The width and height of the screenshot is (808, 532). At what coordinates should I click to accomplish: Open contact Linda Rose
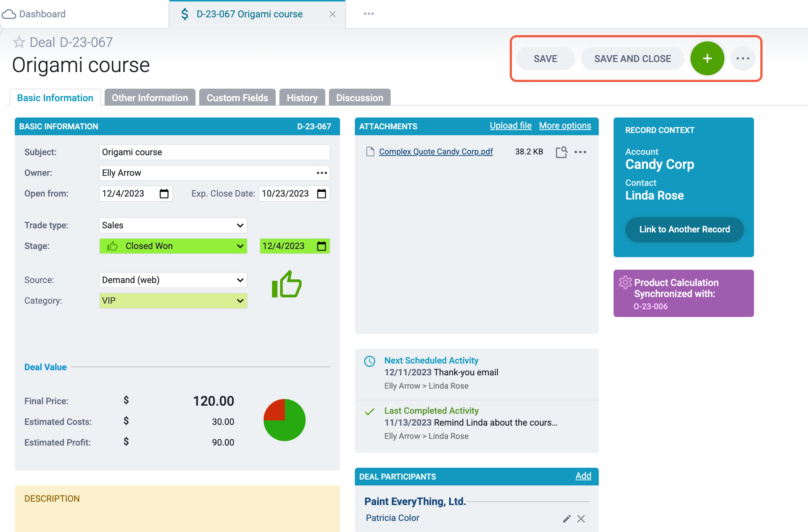654,195
